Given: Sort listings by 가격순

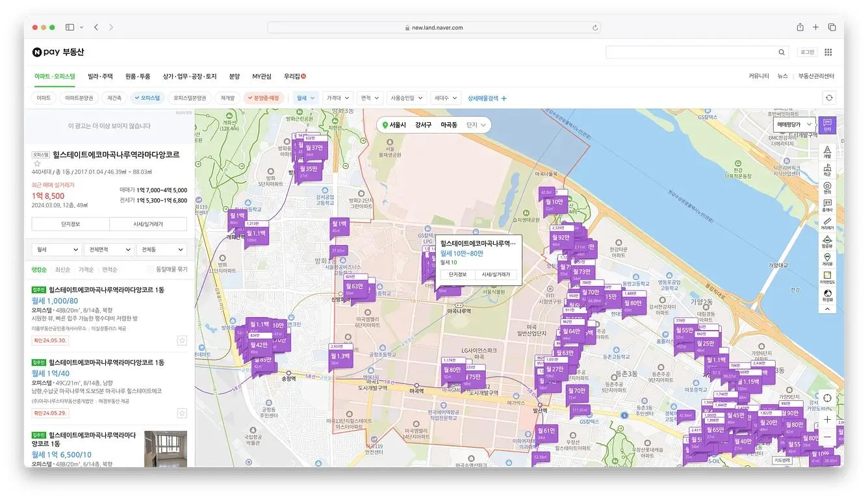Looking at the screenshot, I should [x=86, y=269].
